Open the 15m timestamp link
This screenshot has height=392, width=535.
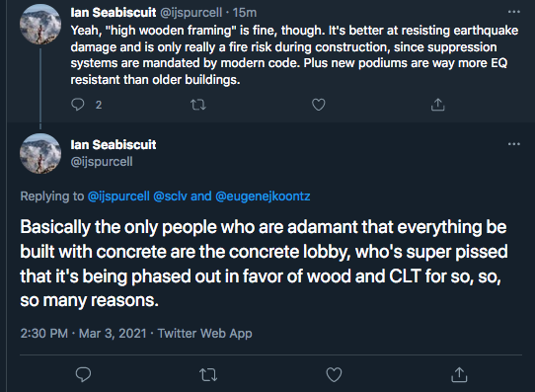pos(244,13)
